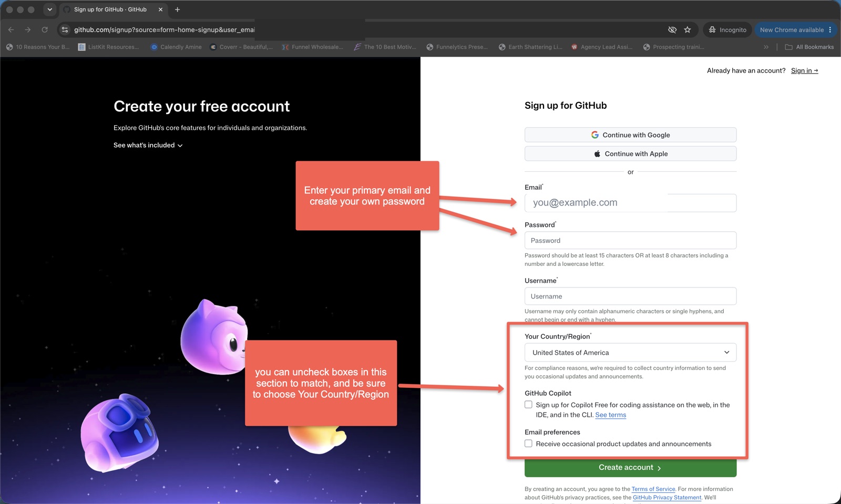The image size is (841, 504).
Task: Open the Agency Lead Assi... bookmark
Action: point(602,47)
